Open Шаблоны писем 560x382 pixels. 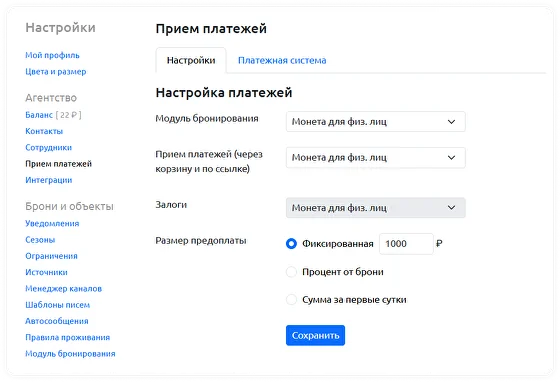58,305
